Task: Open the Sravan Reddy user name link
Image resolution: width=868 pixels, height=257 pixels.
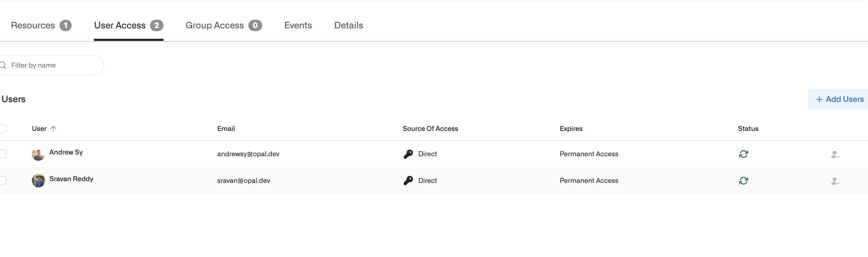Action: (x=71, y=179)
